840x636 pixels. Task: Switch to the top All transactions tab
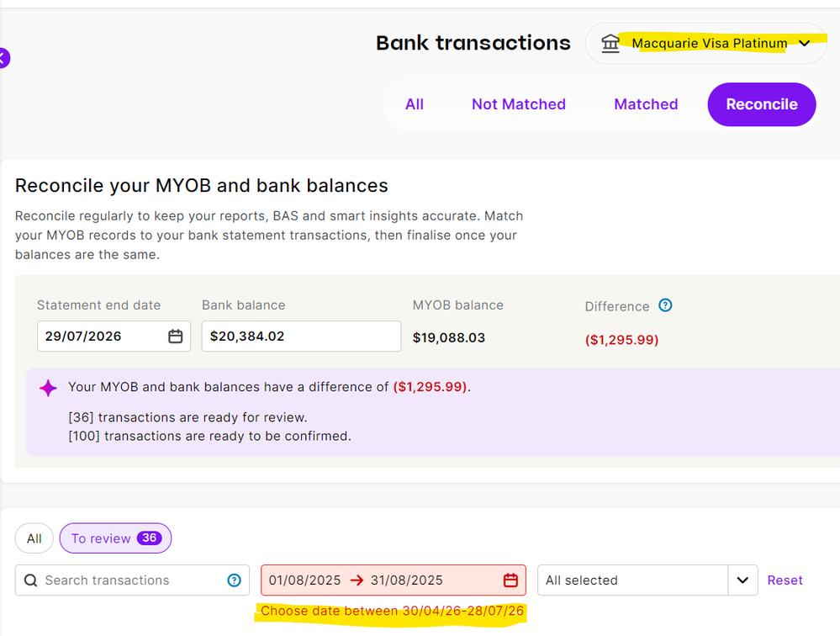pyautogui.click(x=414, y=104)
